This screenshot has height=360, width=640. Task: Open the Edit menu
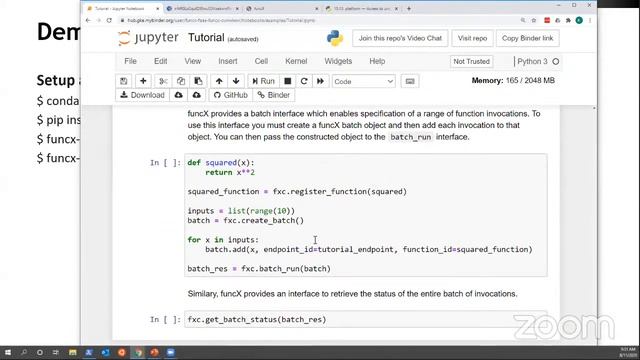(160, 61)
